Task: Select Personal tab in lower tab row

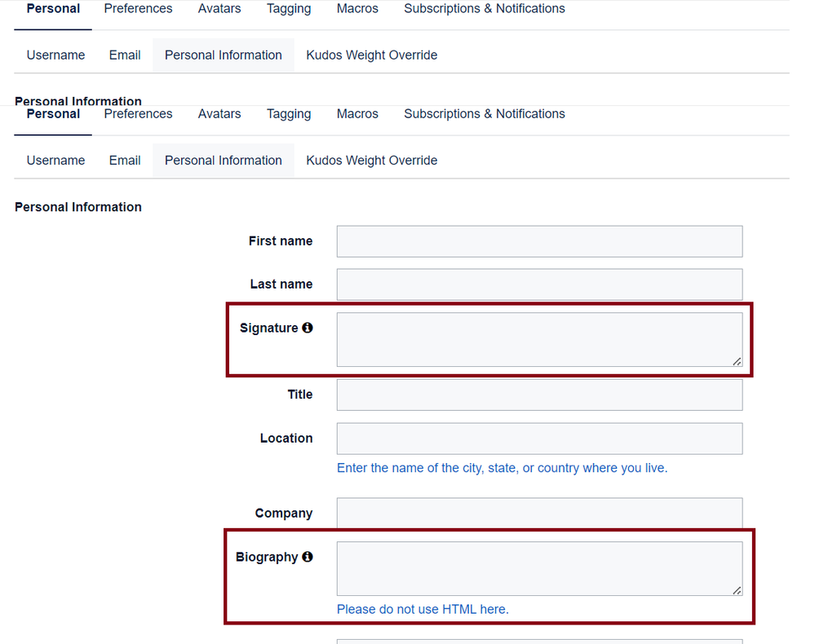Action: 53,114
